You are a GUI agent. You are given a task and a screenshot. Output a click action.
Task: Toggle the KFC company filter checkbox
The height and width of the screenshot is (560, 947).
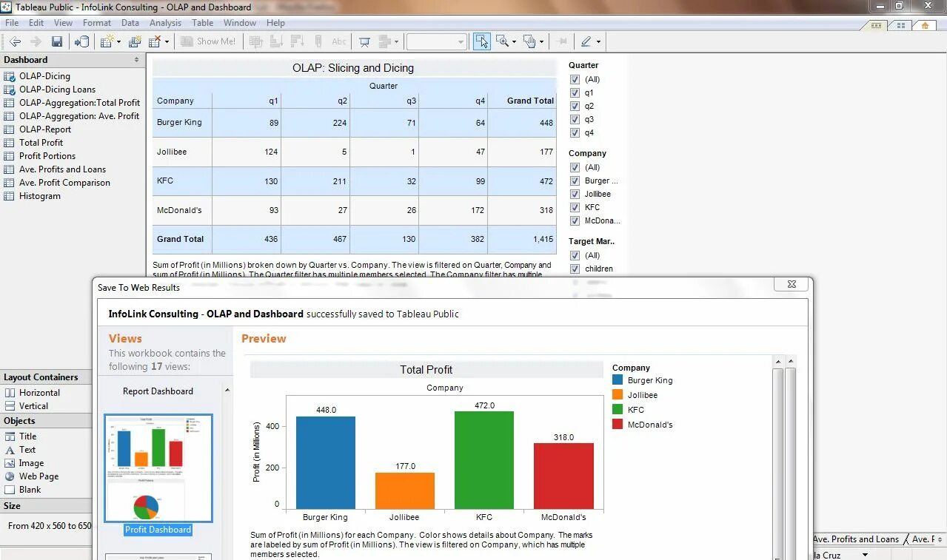click(575, 207)
